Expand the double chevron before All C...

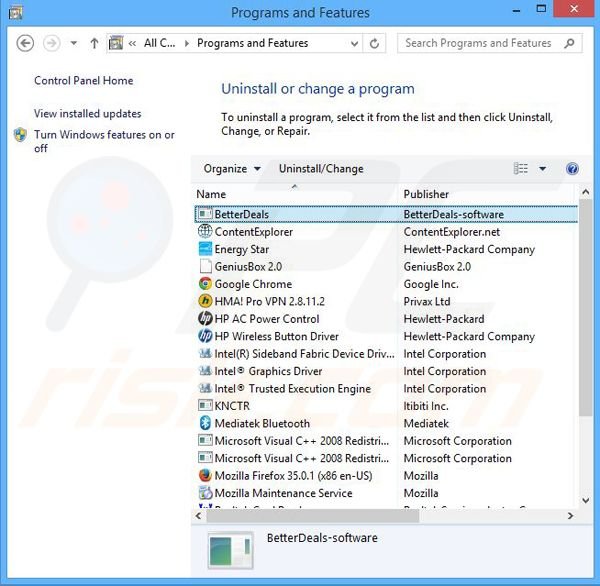pos(132,43)
